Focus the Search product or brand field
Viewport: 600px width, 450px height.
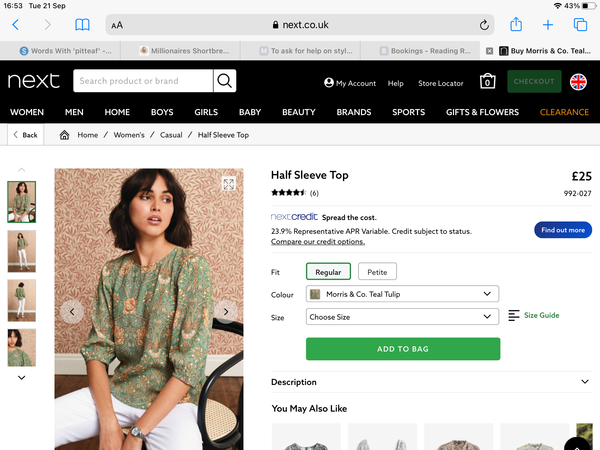(143, 81)
